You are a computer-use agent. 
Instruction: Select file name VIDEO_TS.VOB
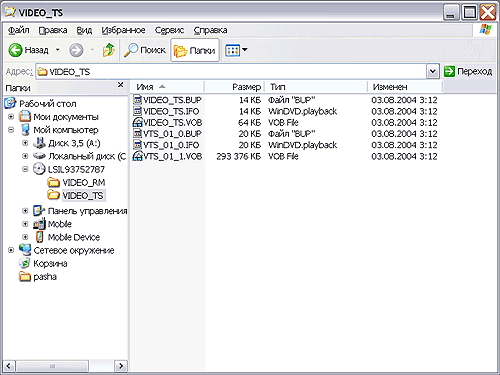point(173,123)
